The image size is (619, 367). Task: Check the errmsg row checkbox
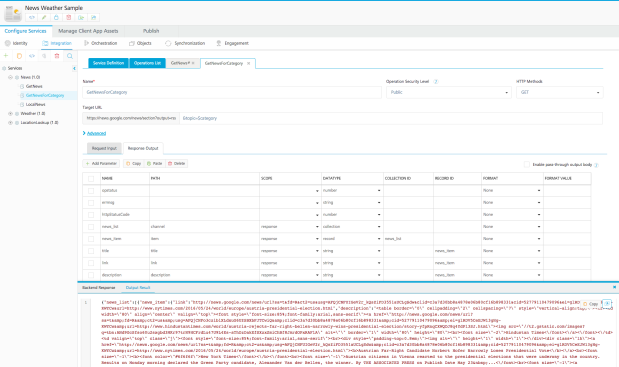[91, 203]
